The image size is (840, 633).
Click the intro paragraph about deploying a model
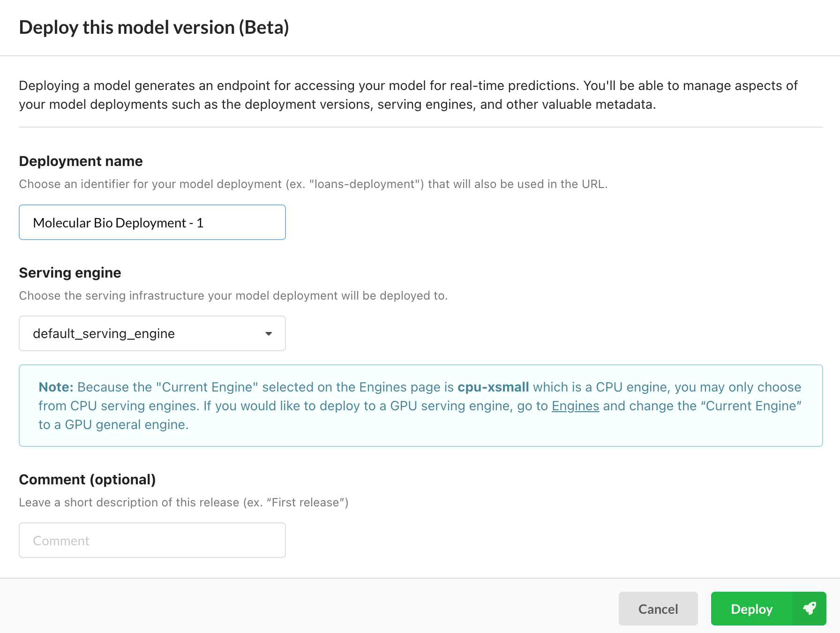coord(408,95)
